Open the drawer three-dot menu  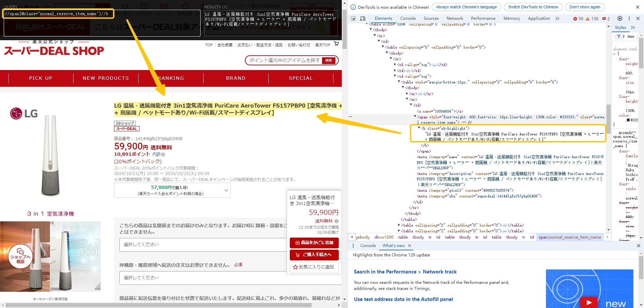pos(353,246)
